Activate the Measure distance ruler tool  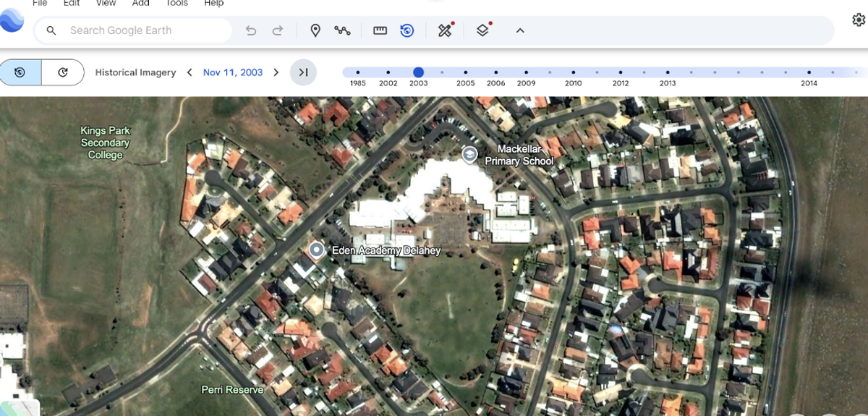(380, 30)
